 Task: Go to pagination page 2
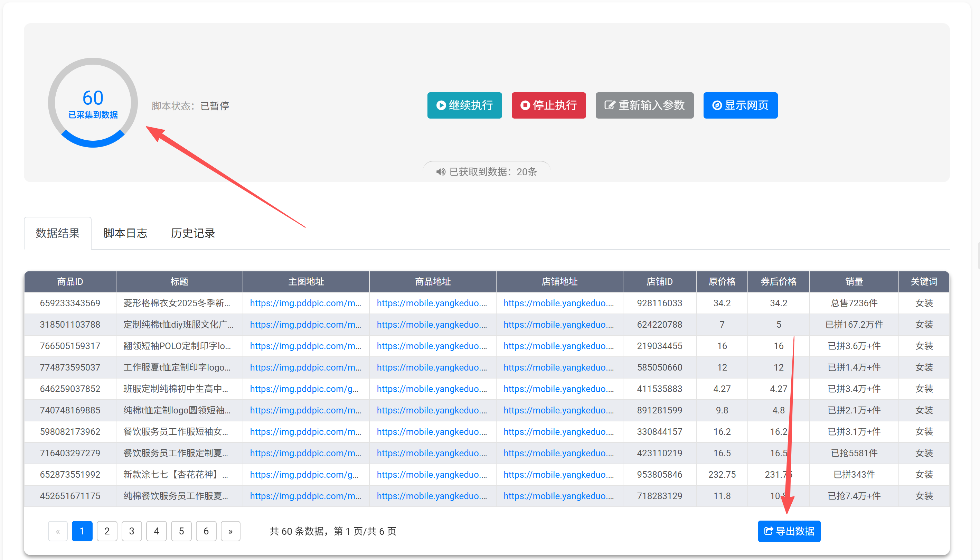pyautogui.click(x=107, y=531)
